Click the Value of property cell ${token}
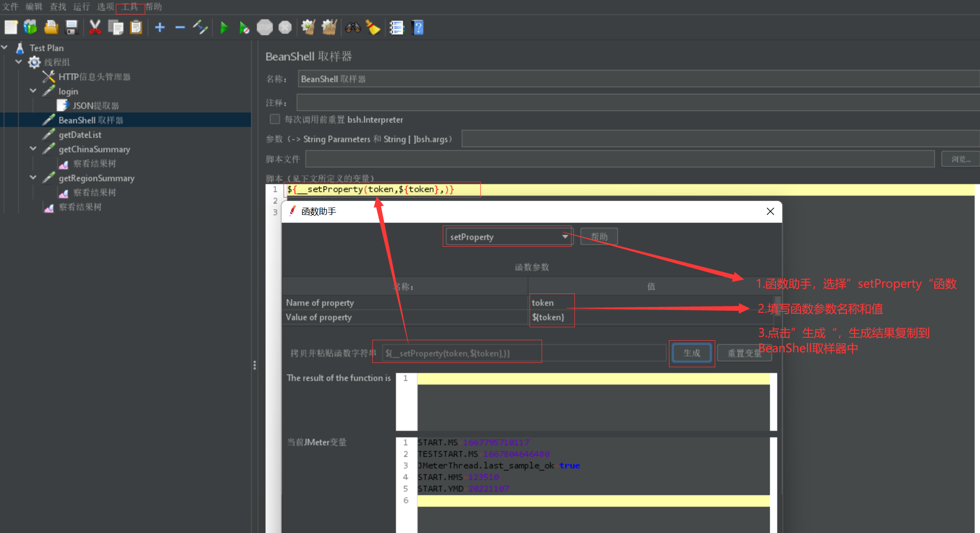 651,317
